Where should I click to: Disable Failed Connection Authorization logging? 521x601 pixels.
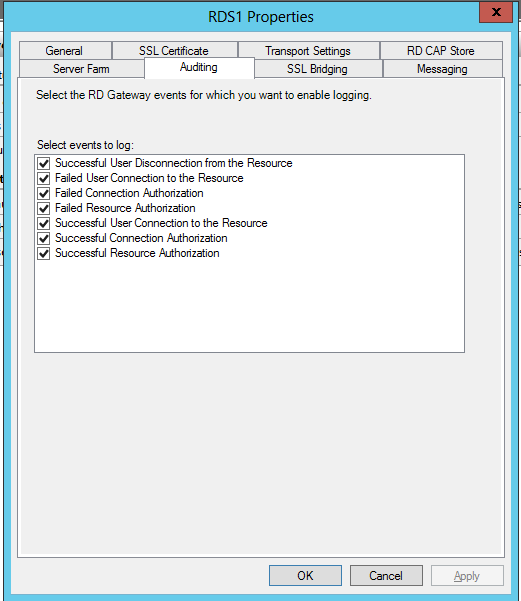44,193
